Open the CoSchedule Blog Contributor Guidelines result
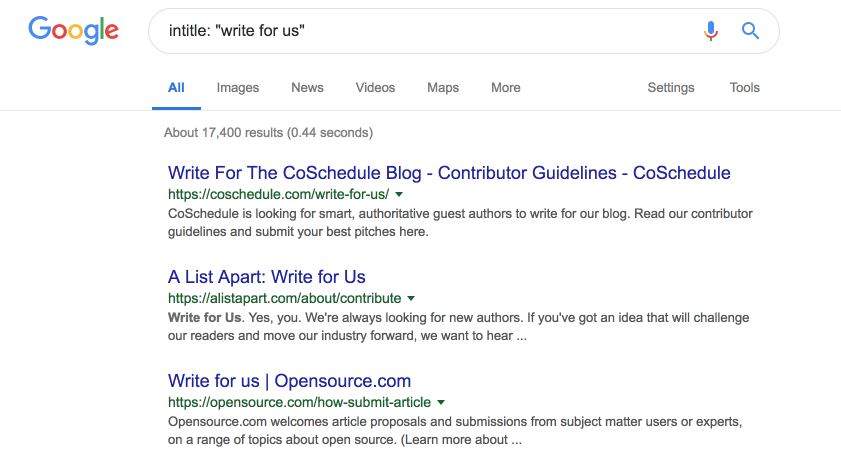 [x=449, y=173]
